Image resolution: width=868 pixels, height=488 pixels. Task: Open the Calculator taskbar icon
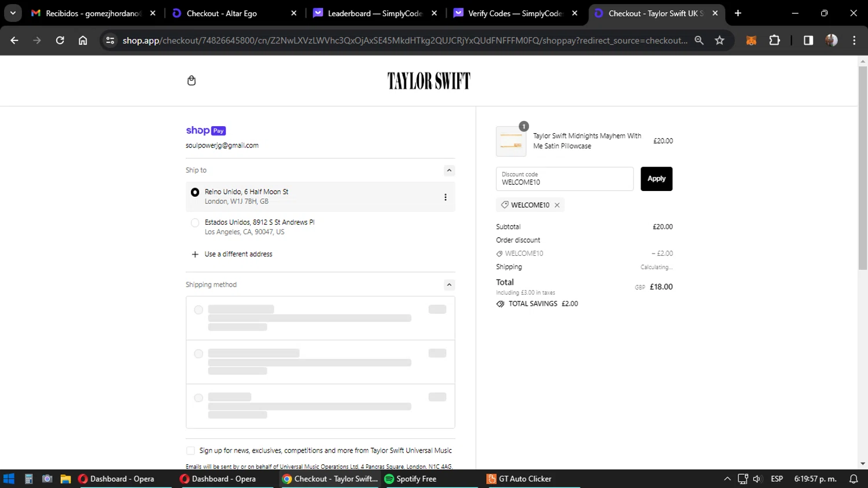[28, 479]
